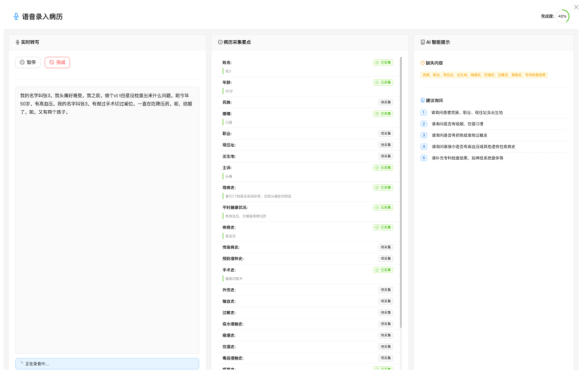Click the 疾病史 row's collected status tag
Viewport: 582px width, 374px height.
click(x=383, y=227)
